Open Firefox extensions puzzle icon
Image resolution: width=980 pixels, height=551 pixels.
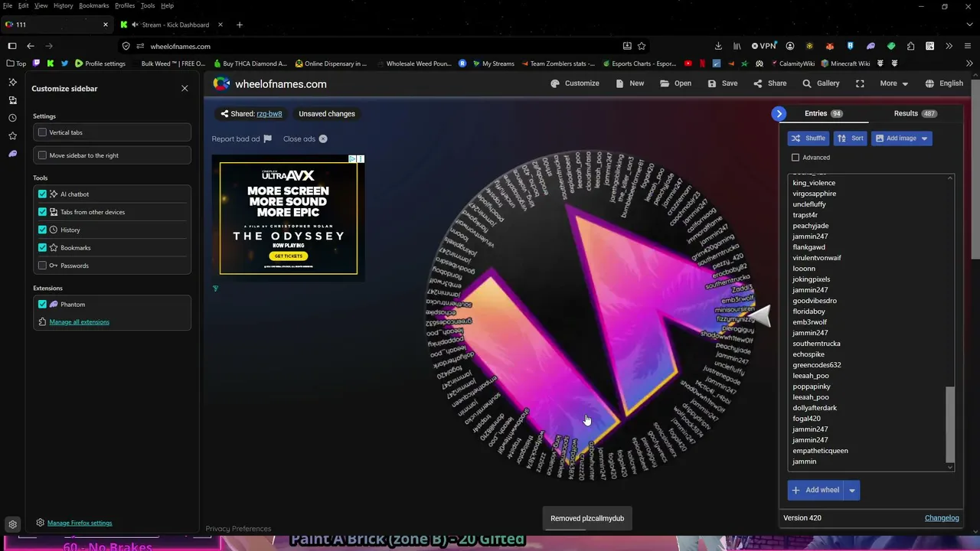(x=910, y=46)
